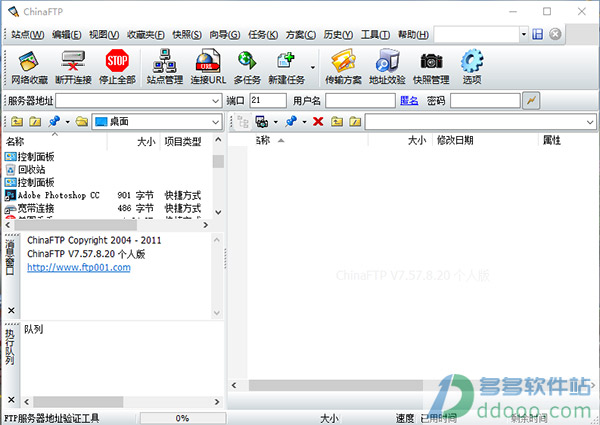This screenshot has width=600, height=425.
Task: Select the 宽带连接 item
Action: point(30,208)
